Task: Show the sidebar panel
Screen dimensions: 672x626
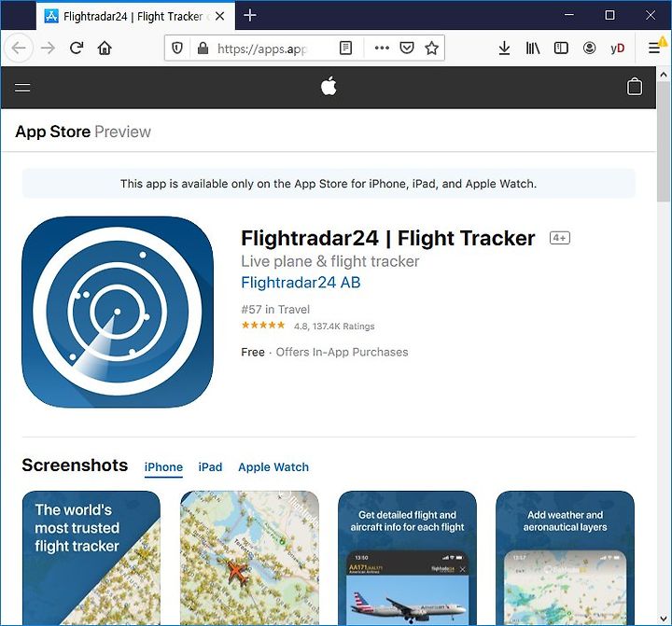Action: coord(561,48)
